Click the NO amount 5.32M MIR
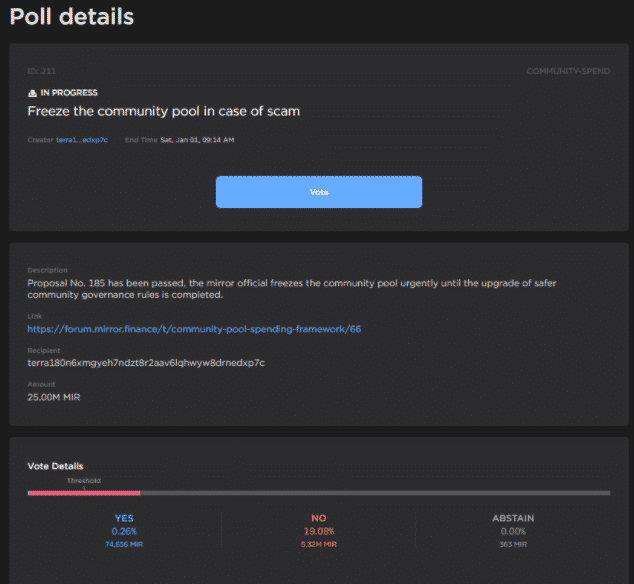 (x=319, y=544)
